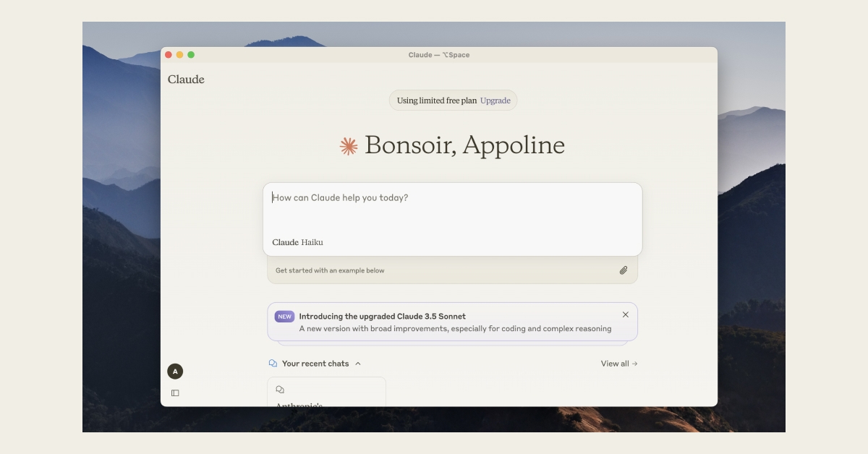Open the Claude Haiku model selector

297,242
